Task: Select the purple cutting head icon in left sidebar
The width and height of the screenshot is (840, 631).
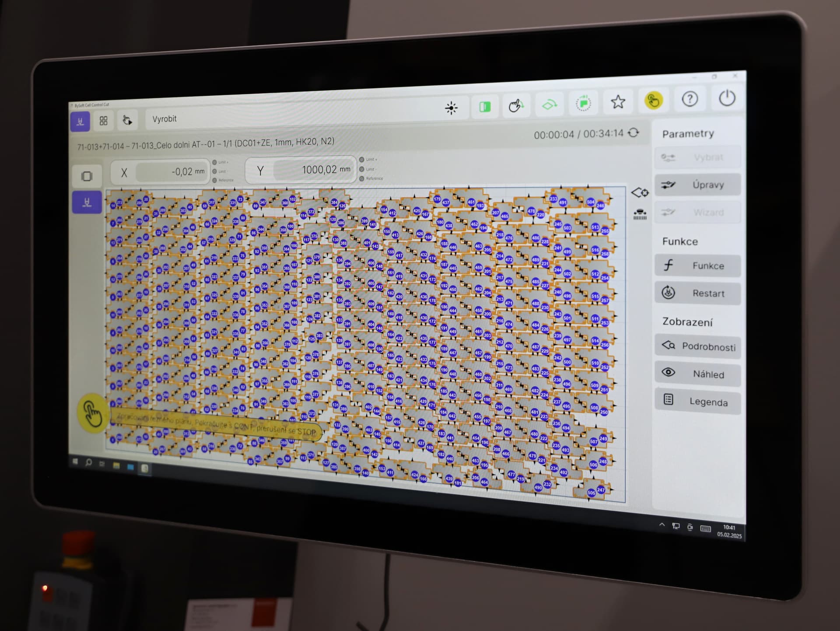Action: pos(87,202)
